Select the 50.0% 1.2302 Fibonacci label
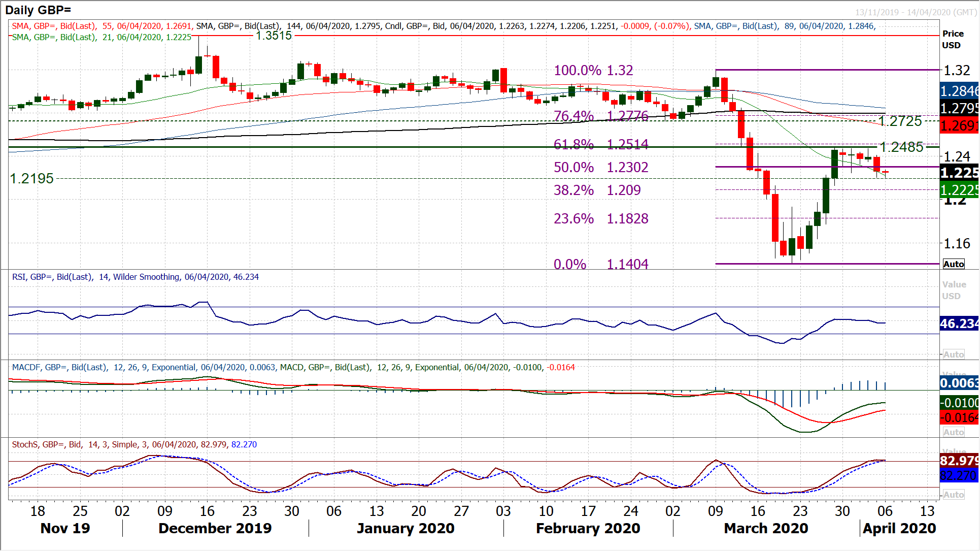The height and width of the screenshot is (551, 980). click(601, 167)
